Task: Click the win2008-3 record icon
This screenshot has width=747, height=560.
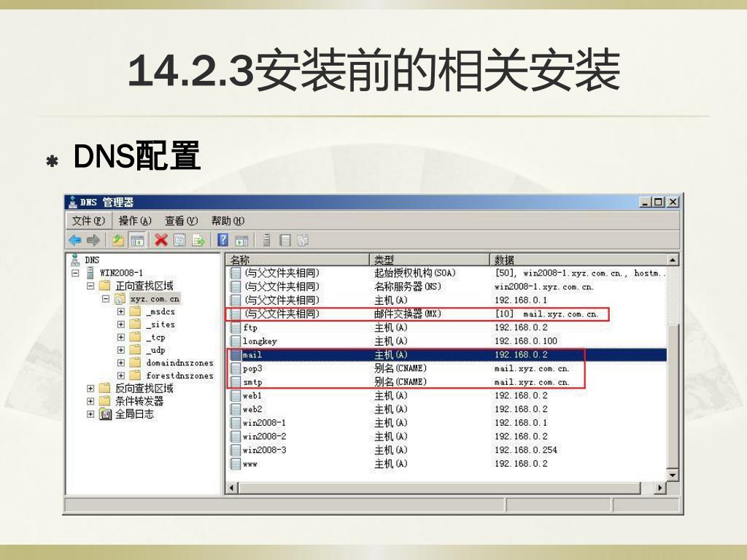Action: point(236,450)
